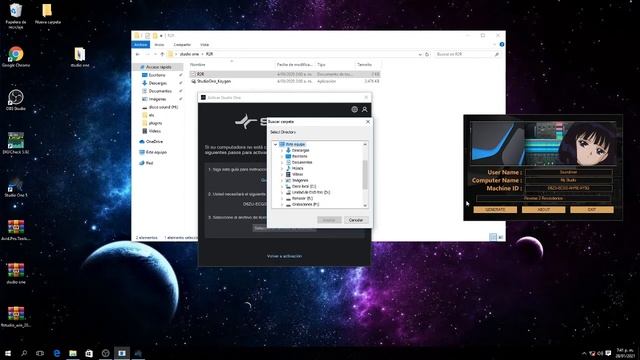The image size is (640, 360).
Task: Open taskbar search magnifier
Action: tap(24, 353)
